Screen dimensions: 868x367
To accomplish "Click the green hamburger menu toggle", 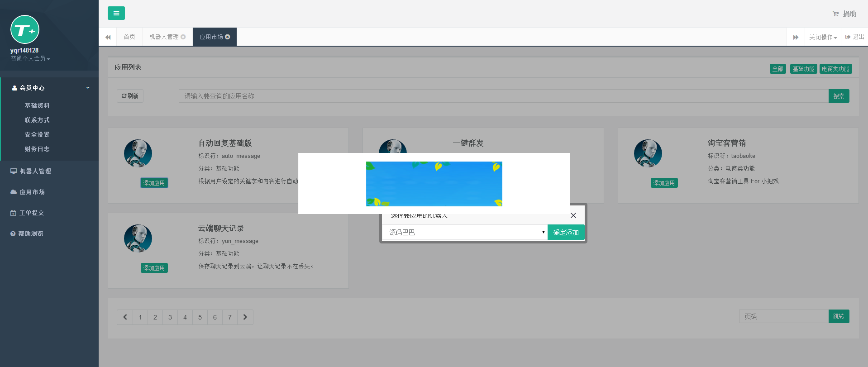I will (116, 13).
